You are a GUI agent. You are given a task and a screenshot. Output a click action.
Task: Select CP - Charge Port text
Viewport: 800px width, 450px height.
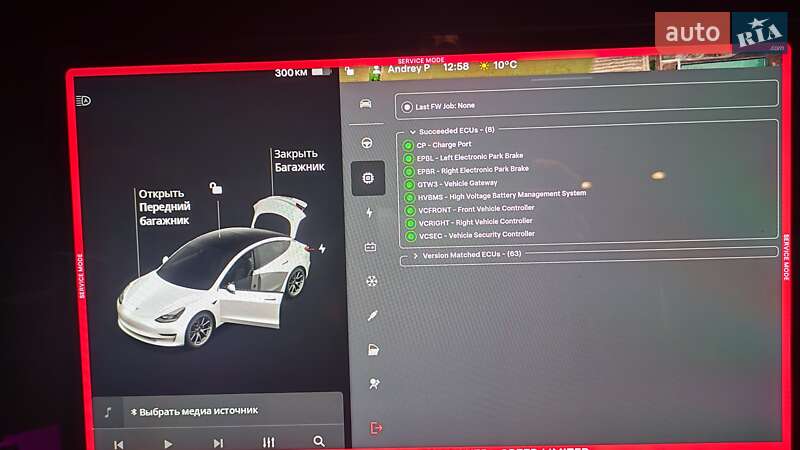tap(444, 145)
